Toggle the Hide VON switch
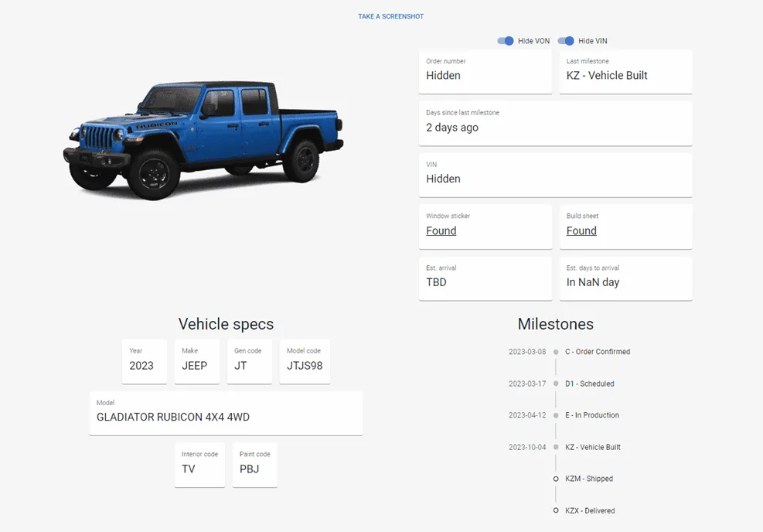 pos(506,41)
